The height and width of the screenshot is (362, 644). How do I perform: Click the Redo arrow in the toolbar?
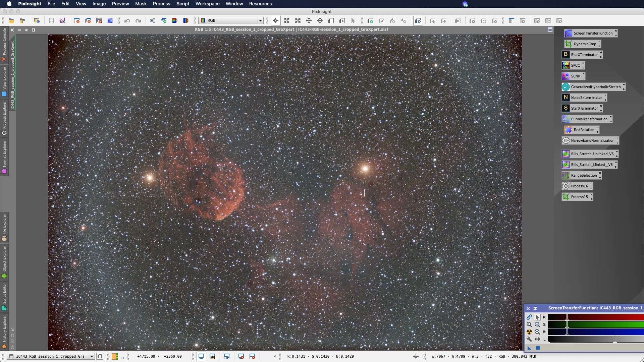[x=138, y=21]
